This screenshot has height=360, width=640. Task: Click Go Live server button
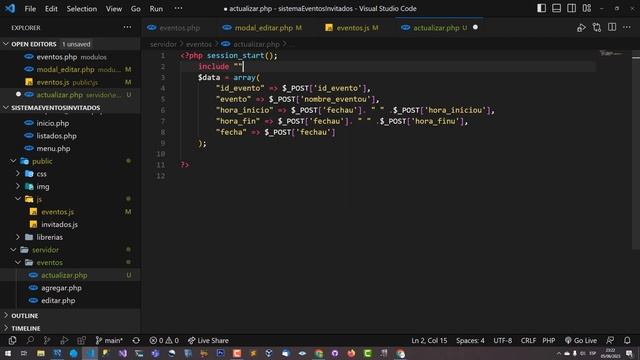[x=581, y=340]
